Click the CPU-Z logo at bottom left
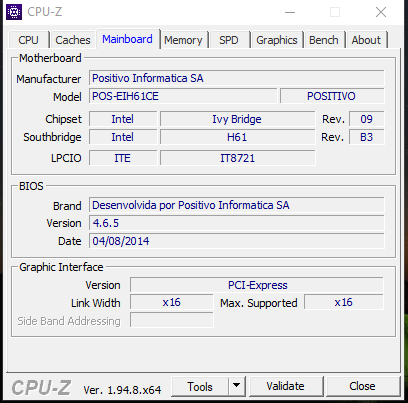The width and height of the screenshot is (408, 403). tap(41, 388)
